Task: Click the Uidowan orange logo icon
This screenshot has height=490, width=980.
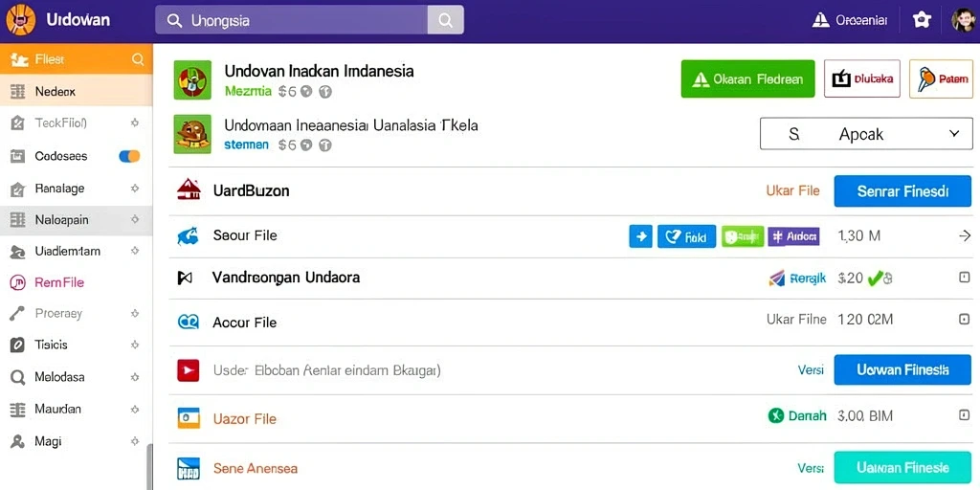Action: click(x=21, y=20)
